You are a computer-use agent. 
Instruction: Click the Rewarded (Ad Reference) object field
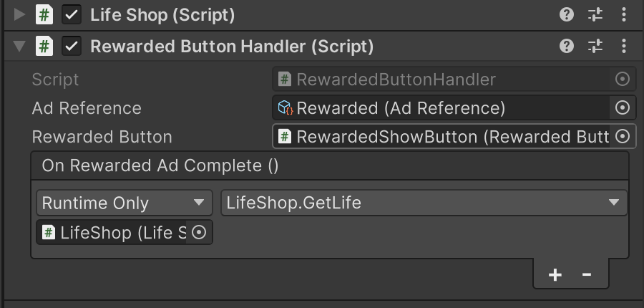pyautogui.click(x=440, y=107)
